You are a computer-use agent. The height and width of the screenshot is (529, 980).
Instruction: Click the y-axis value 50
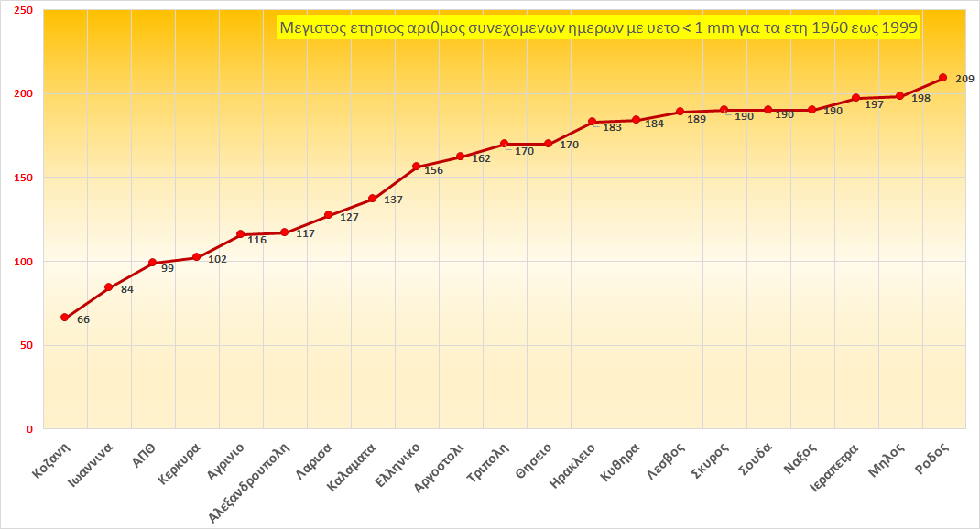point(26,345)
